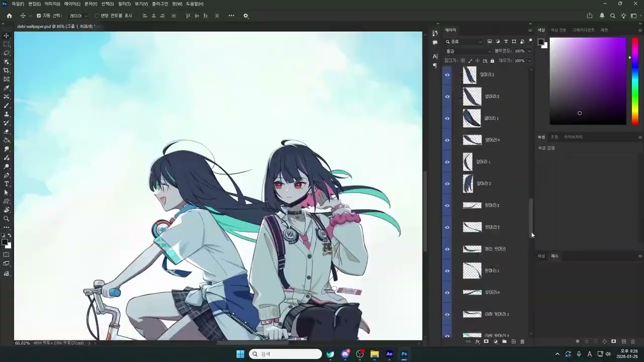Open options bar settings gear
Viewport: 644px width, 362px height.
[246, 16]
